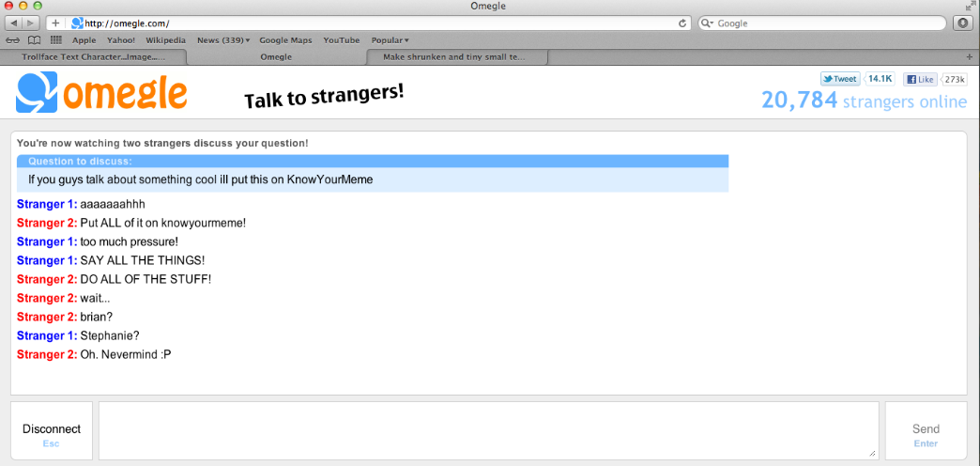This screenshot has height=466, width=980.
Task: Switch to the Make shrunken and tiny tab
Action: click(454, 57)
